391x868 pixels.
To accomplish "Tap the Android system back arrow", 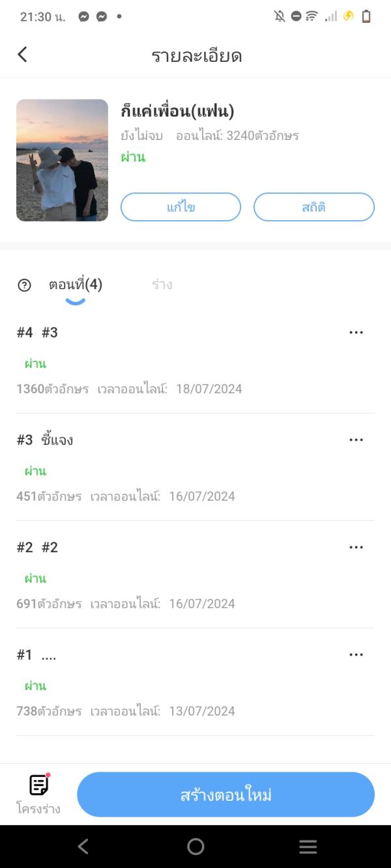I will tap(83, 847).
